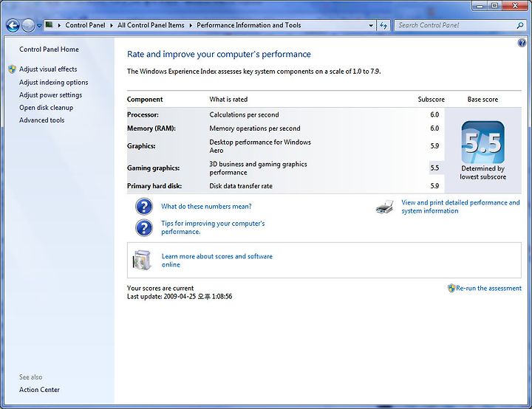Click the Control Panel icon in address bar
The image size is (532, 409).
50,25
